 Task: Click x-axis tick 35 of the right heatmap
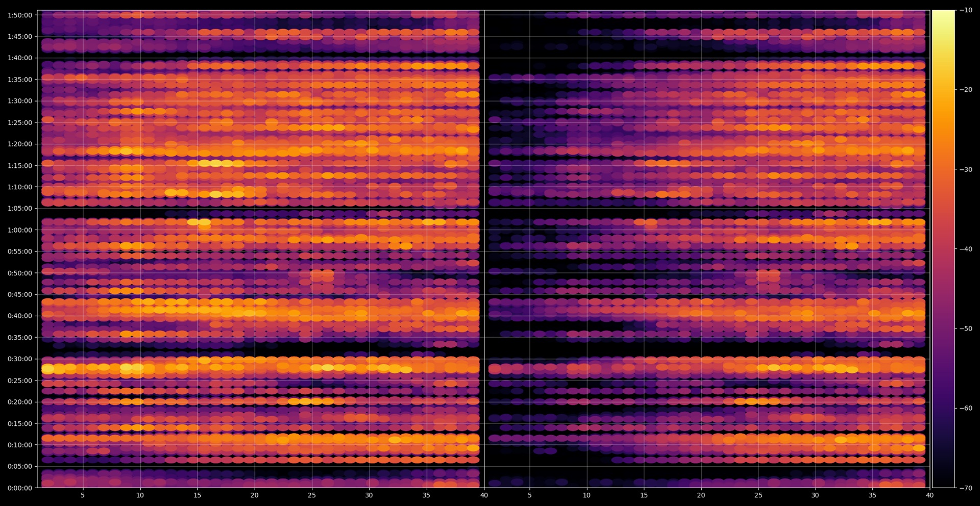pyautogui.click(x=873, y=495)
